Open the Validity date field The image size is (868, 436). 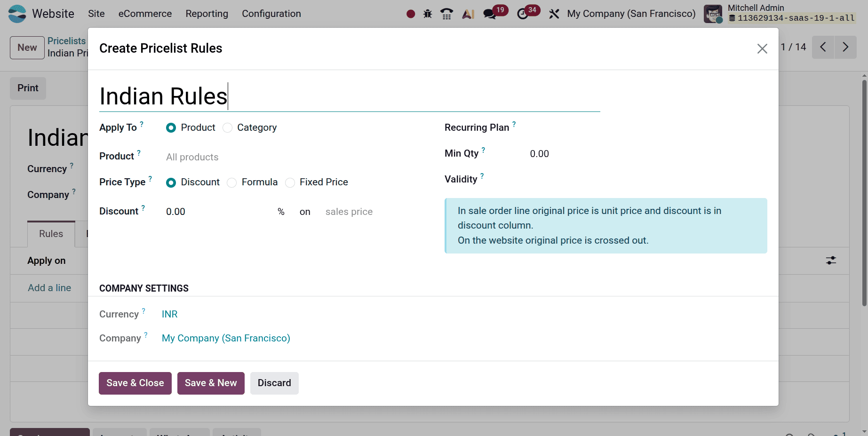click(648, 179)
